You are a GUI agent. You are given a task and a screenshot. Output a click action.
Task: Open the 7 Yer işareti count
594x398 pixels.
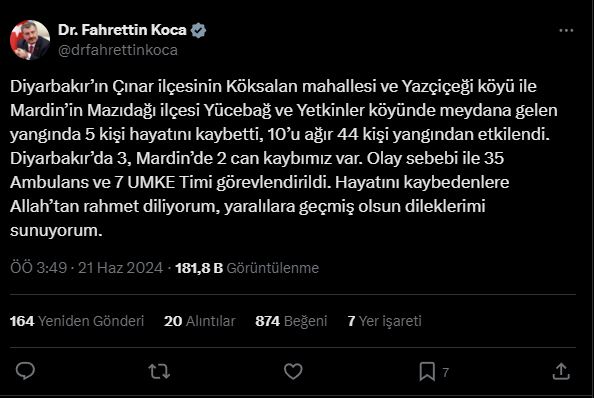coord(384,321)
